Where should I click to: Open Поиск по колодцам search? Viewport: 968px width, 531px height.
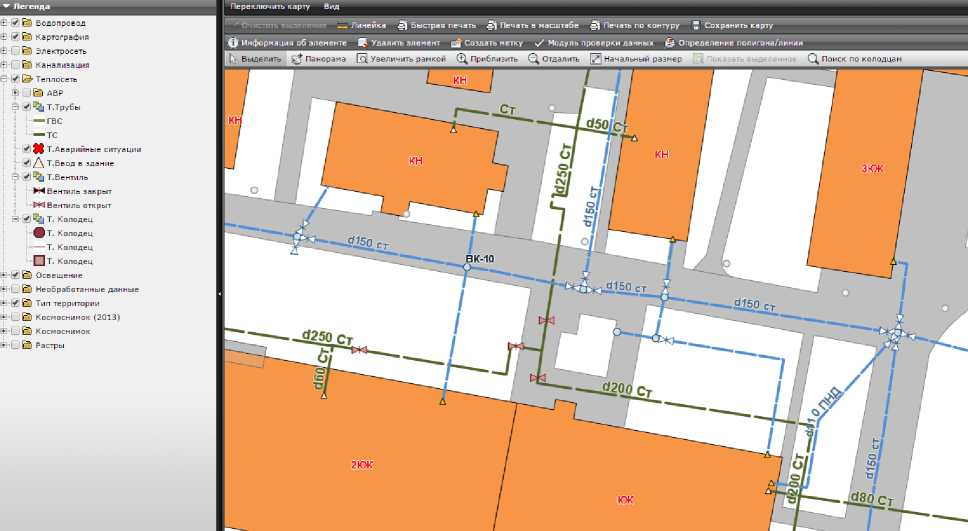click(854, 59)
